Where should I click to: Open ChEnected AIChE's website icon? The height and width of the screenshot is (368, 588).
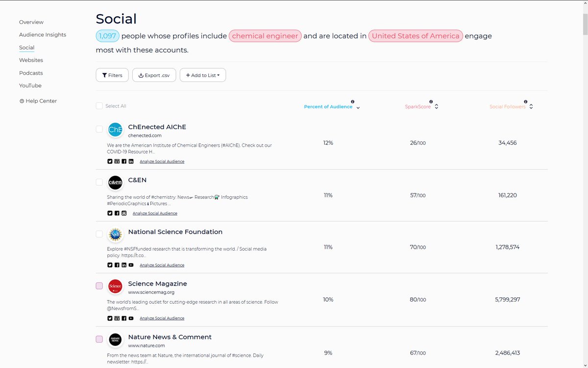coord(117,161)
